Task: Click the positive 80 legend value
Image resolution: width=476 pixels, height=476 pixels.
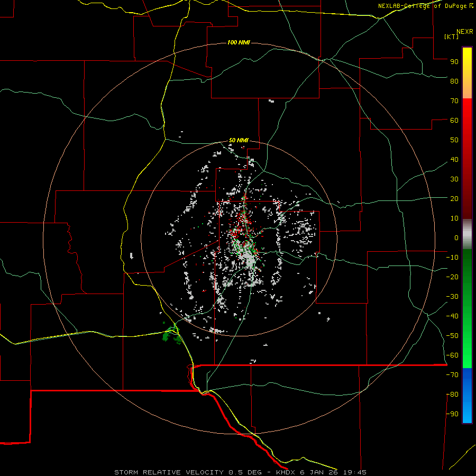Action: [x=454, y=81]
